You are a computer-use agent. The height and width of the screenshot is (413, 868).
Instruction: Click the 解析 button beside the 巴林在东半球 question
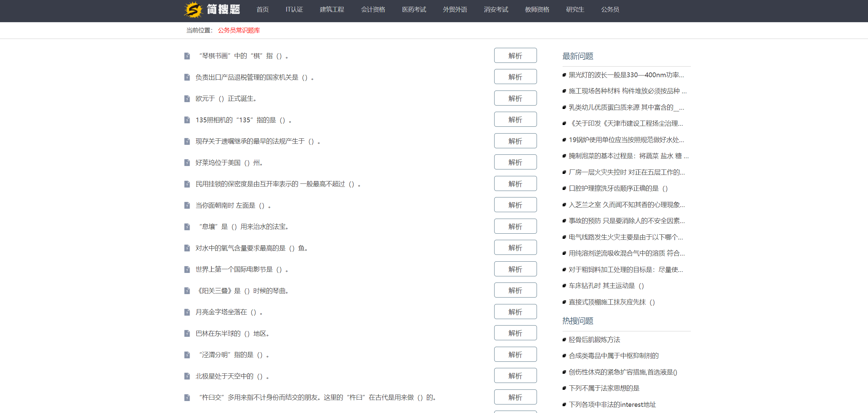[515, 333]
